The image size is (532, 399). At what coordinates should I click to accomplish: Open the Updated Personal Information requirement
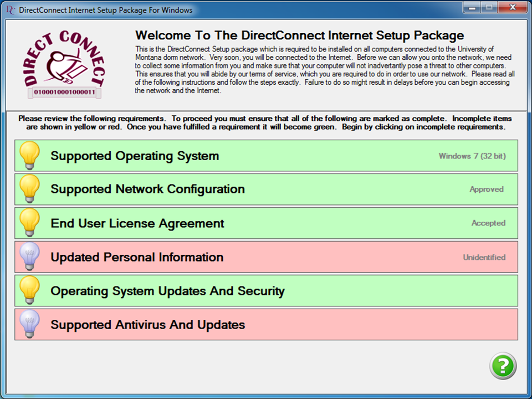pyautogui.click(x=267, y=257)
